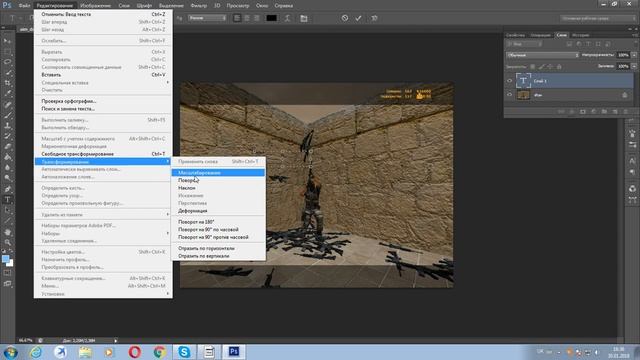Viewport: 640px width, 360px height.
Task: Choose Поворот на 90° по часовой
Action: (218, 229)
